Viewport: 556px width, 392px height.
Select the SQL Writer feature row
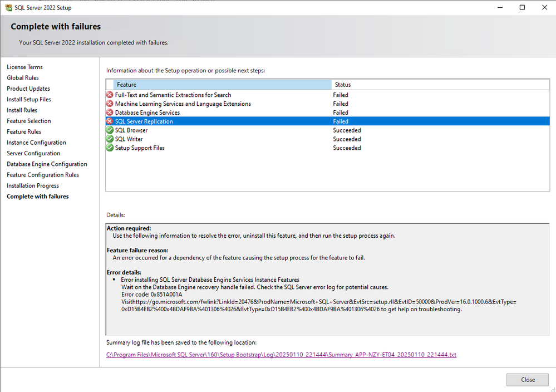(328, 139)
